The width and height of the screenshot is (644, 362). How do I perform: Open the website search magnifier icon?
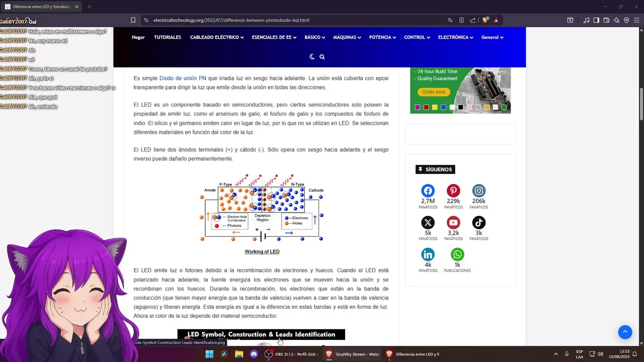[x=322, y=57]
